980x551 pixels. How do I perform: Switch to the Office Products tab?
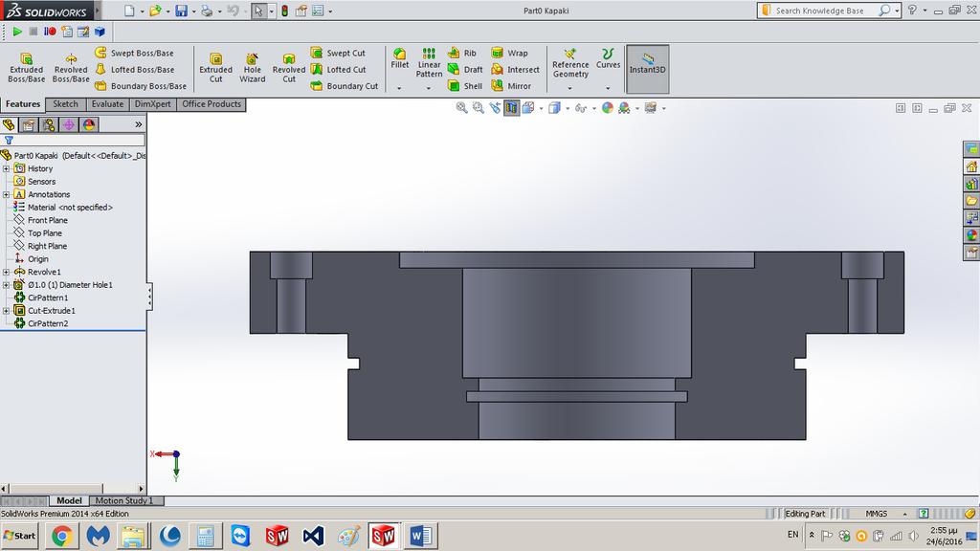pos(212,104)
